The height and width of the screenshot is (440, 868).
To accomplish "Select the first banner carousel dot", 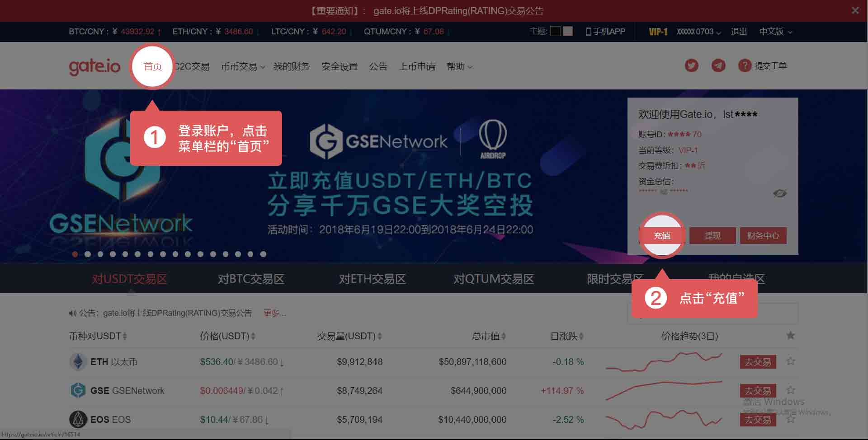I will (x=75, y=254).
